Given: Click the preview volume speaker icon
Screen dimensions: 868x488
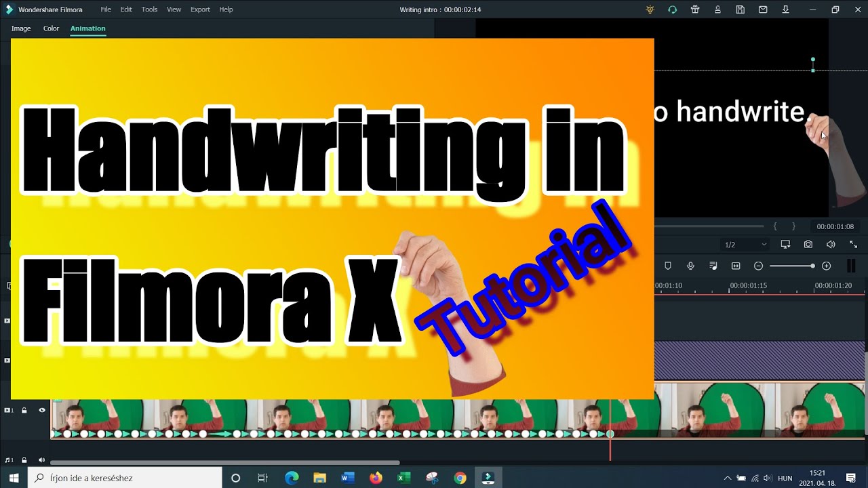Looking at the screenshot, I should coord(831,245).
